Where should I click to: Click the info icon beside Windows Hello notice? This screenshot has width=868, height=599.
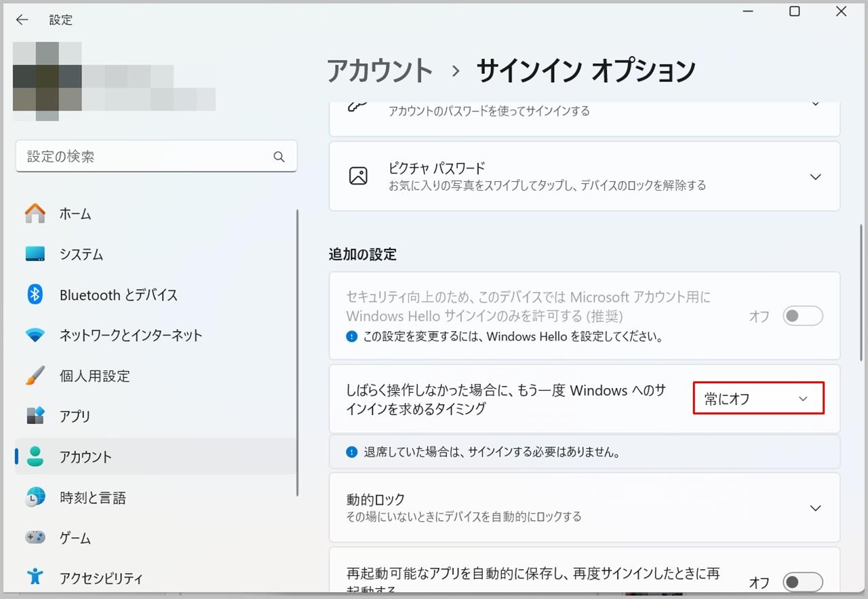(351, 336)
